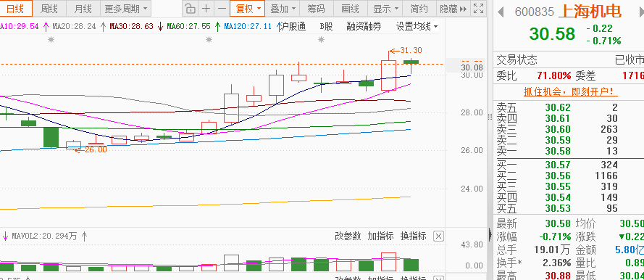
Task: Click the 最高 price 30.88
Action: tap(558, 276)
